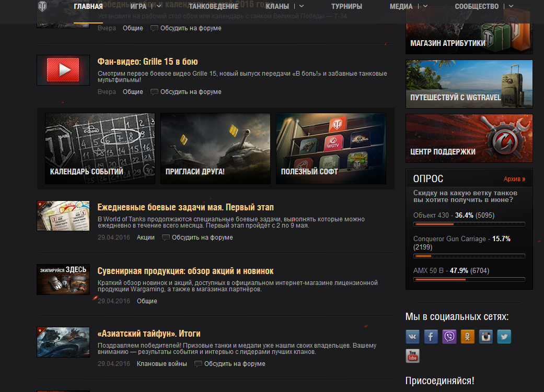Select Общие tag under Grille 15 article
This screenshot has width=544, height=392.
(133, 92)
